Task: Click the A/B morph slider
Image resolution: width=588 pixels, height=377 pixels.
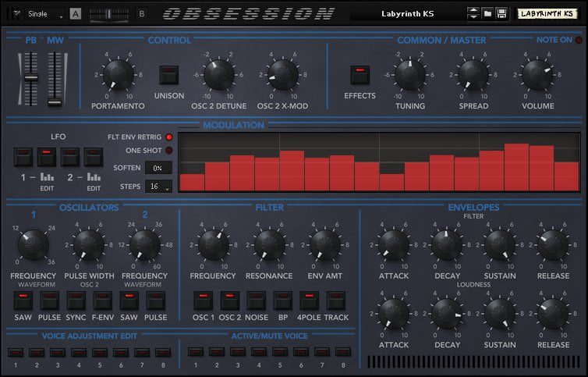Action: click(x=108, y=14)
